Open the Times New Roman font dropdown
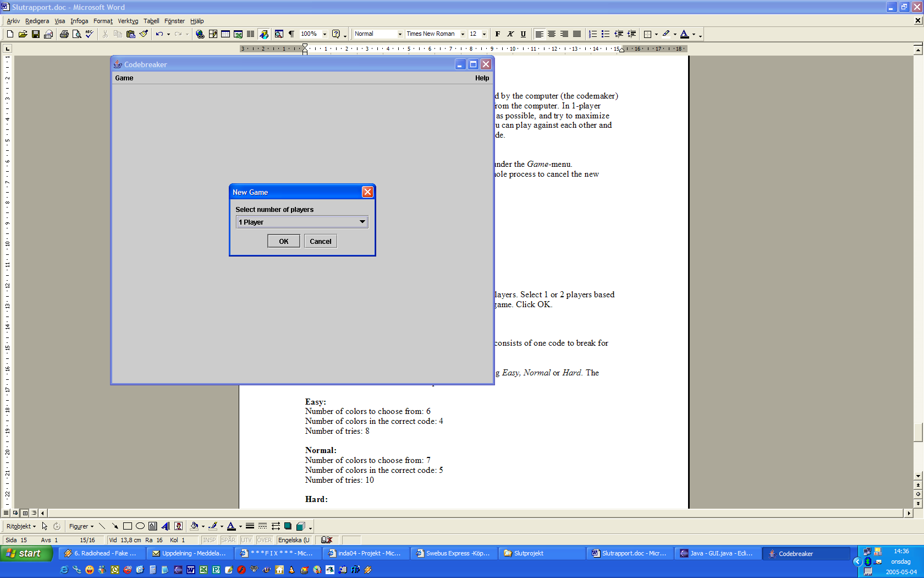The image size is (924, 578). (463, 34)
